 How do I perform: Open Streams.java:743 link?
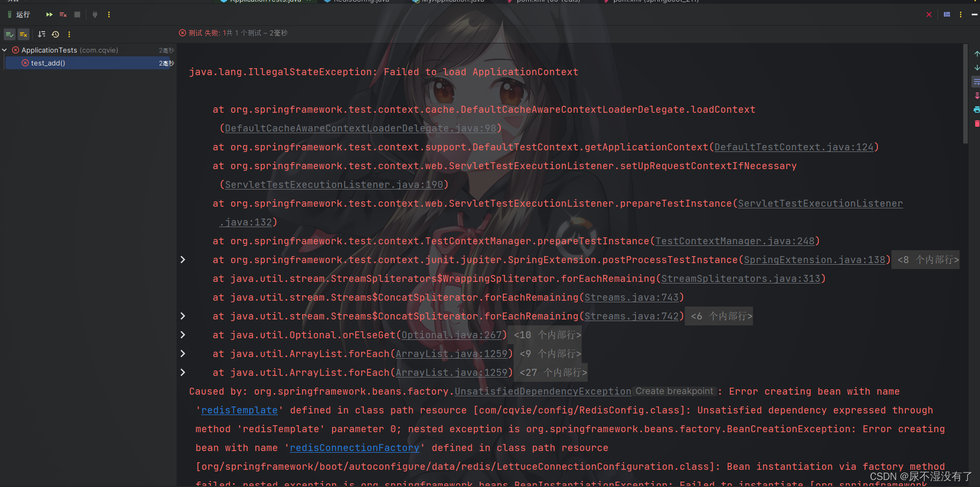(x=632, y=297)
